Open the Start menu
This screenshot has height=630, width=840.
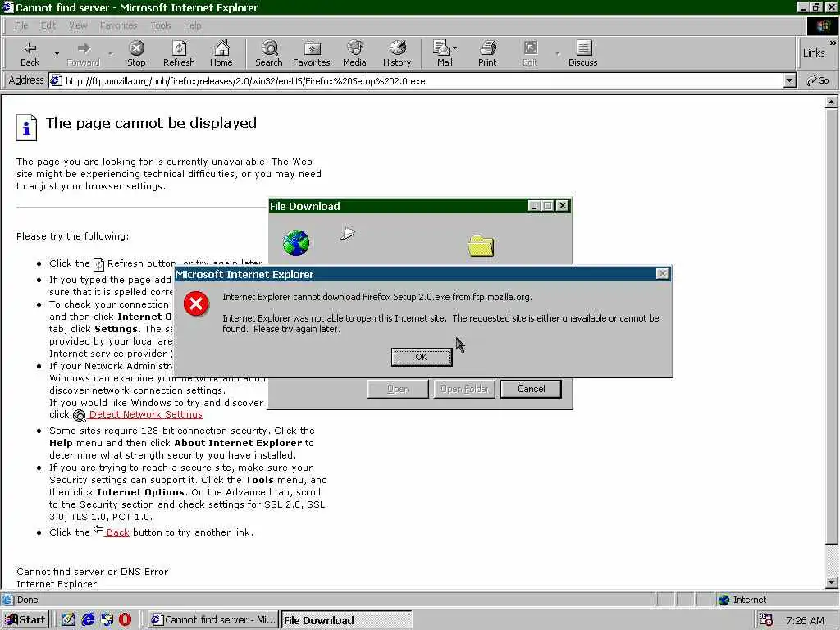coord(25,620)
